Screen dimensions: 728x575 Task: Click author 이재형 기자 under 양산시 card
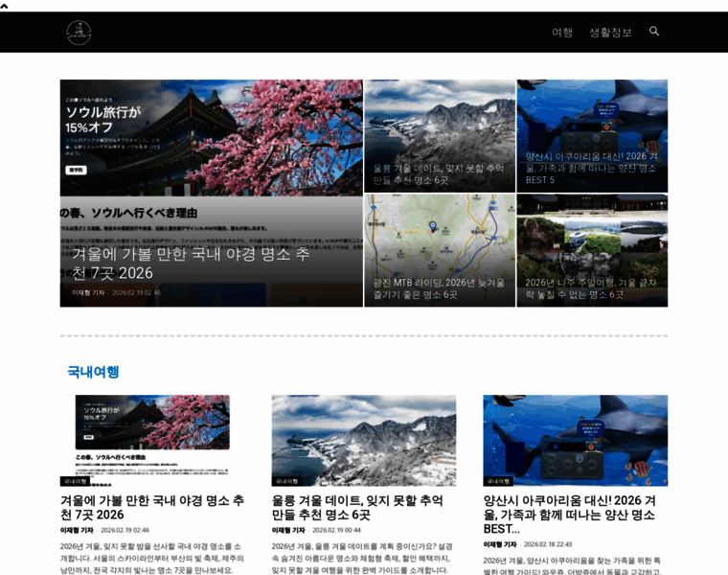click(500, 544)
